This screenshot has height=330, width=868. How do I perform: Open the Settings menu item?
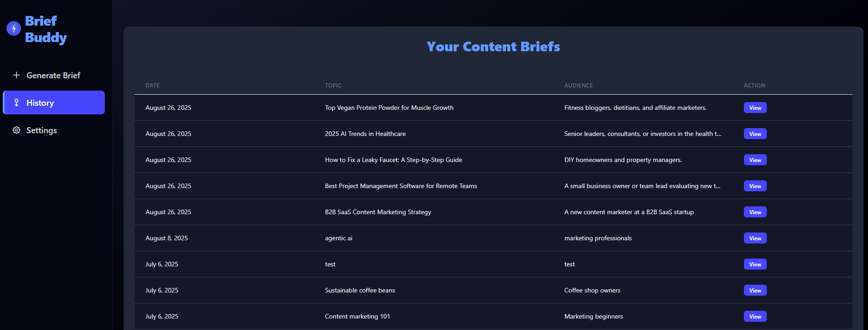[54, 130]
